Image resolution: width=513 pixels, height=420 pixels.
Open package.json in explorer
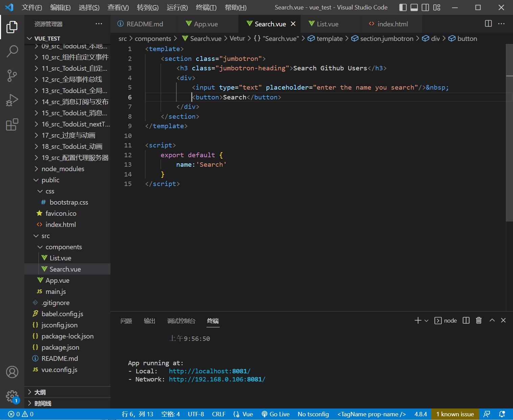[68, 347]
